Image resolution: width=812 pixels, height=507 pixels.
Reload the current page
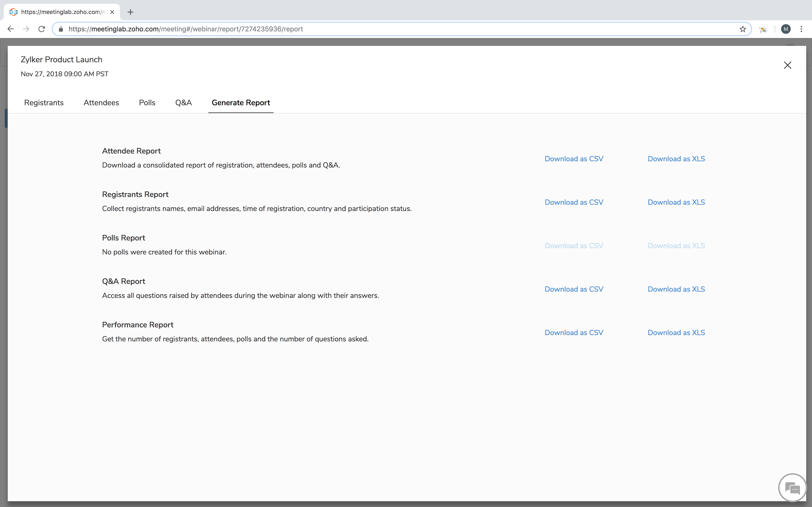(x=41, y=29)
